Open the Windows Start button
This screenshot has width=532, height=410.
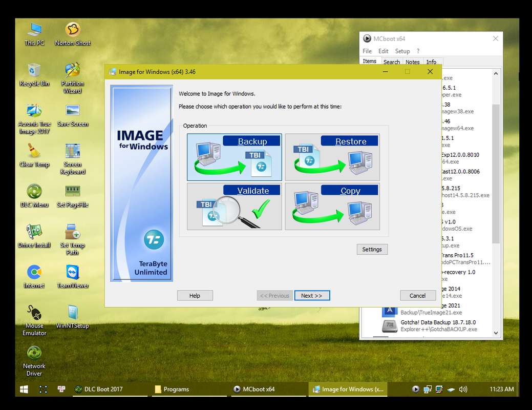(x=24, y=389)
